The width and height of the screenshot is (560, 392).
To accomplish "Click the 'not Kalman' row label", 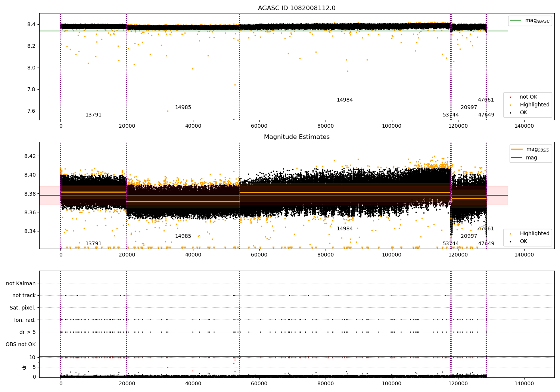I will pyautogui.click(x=21, y=284).
